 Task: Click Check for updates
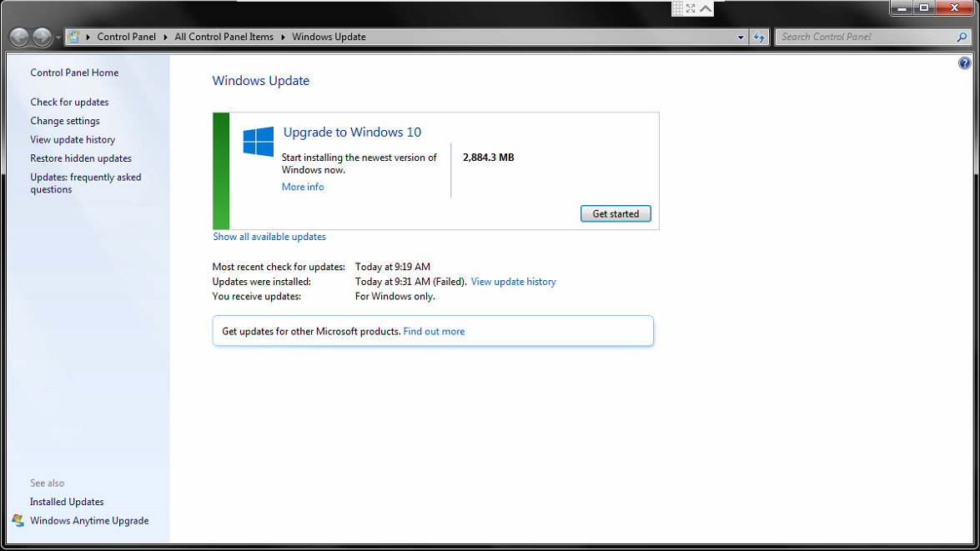click(69, 102)
